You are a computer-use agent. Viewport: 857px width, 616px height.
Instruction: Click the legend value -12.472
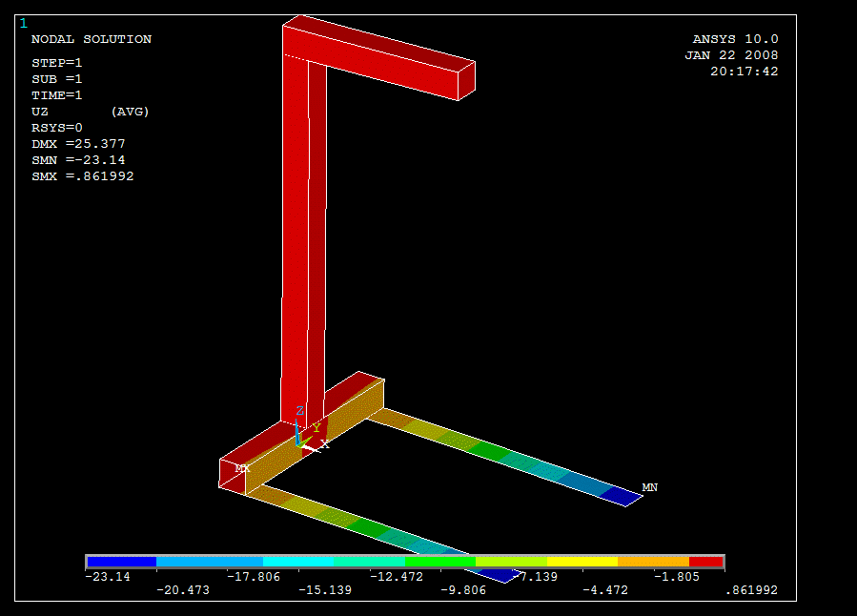point(397,577)
